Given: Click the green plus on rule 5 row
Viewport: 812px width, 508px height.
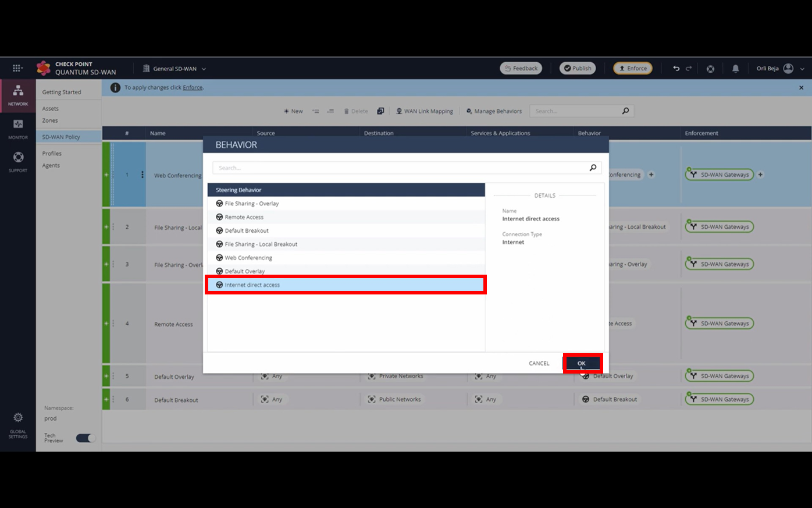Looking at the screenshot, I should tap(106, 376).
